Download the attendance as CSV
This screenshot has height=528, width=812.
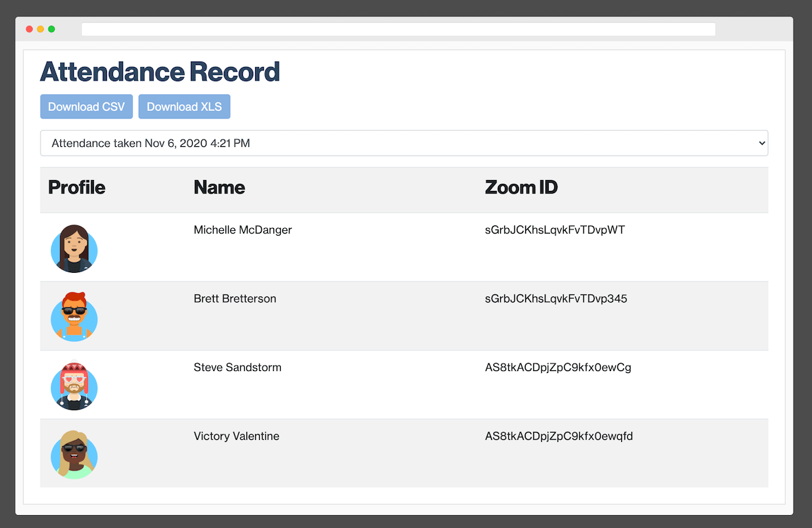click(87, 107)
